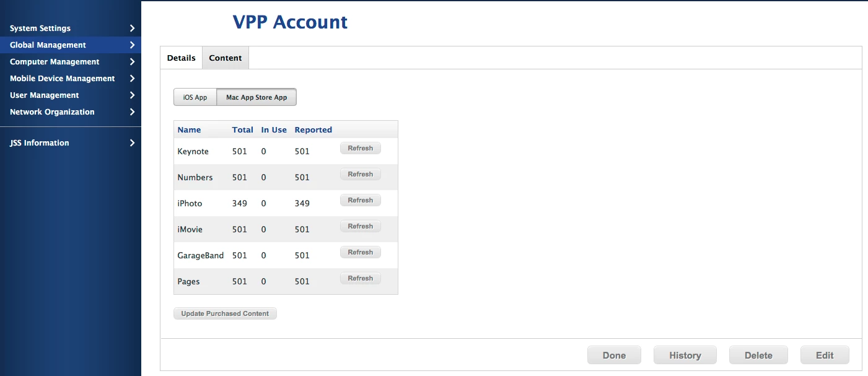Expand the JSS Information chevron arrow

coord(132,143)
